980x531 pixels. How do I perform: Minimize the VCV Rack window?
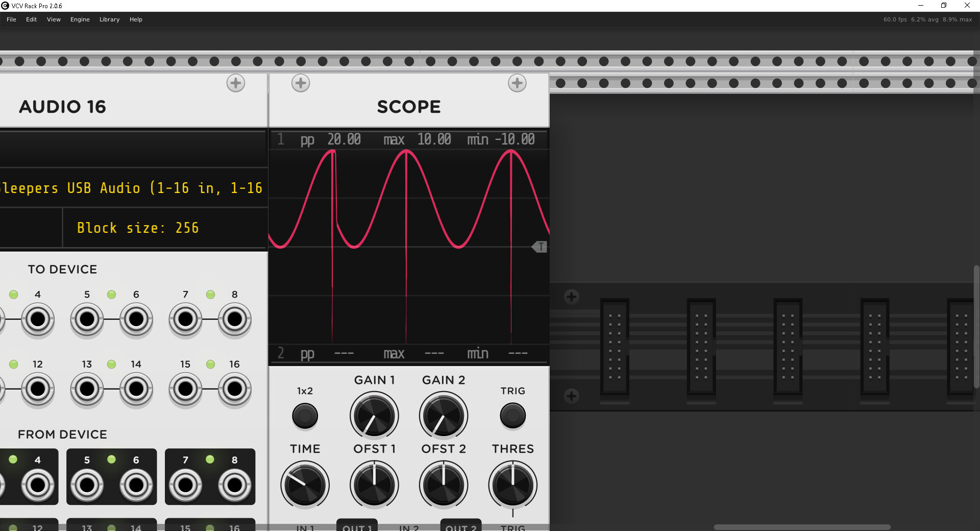click(x=921, y=6)
